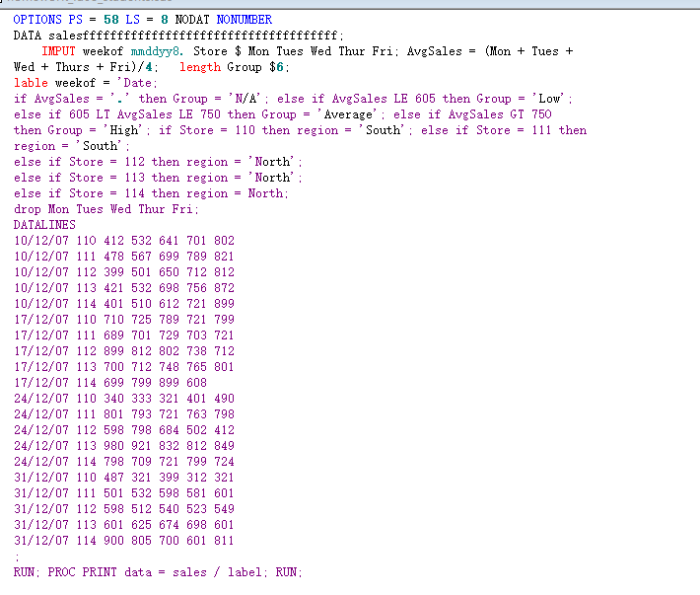
Task: Click data row 17/12/07 112 899
Action: click(124, 351)
